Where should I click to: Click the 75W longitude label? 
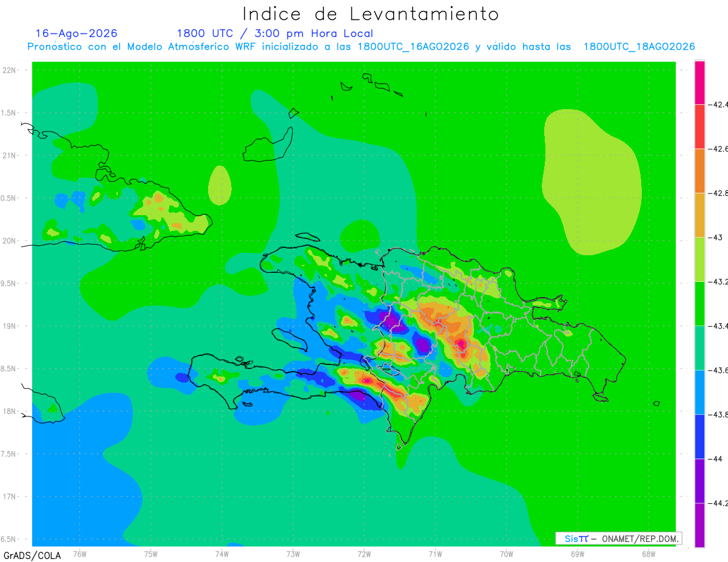click(x=151, y=554)
